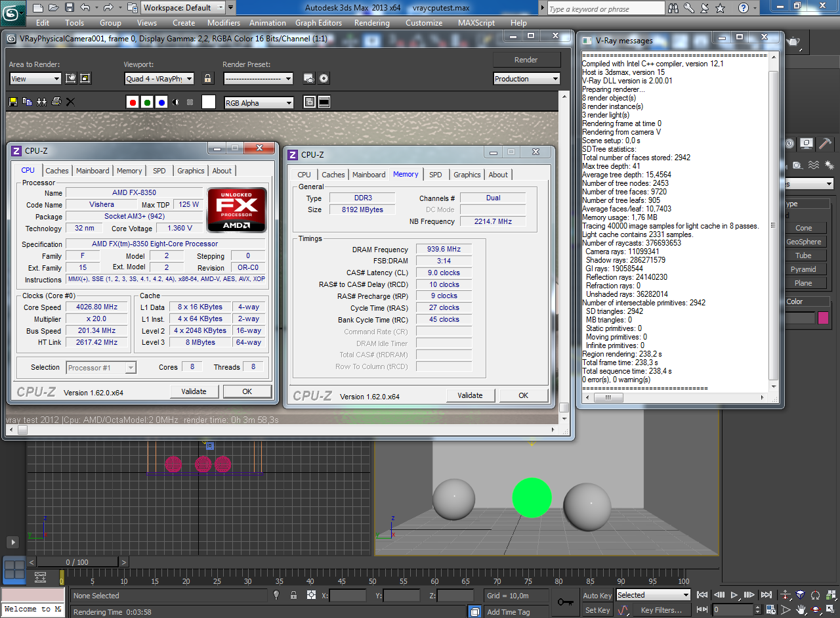The height and width of the screenshot is (618, 840).
Task: Click the GeoSphere primitive button
Action: coord(803,242)
